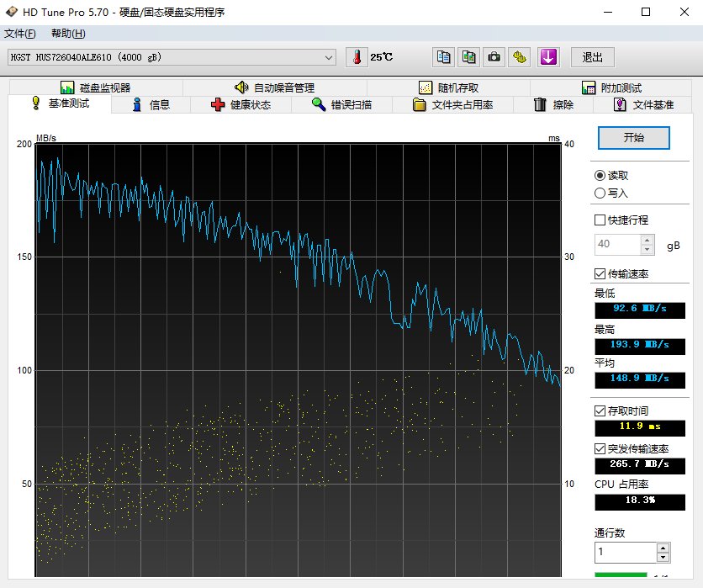Increase the 通行数 value
703x588 pixels.
click(x=663, y=548)
